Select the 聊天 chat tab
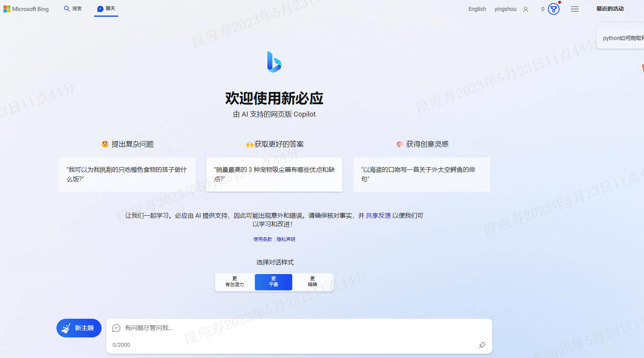644x358 pixels. [106, 9]
